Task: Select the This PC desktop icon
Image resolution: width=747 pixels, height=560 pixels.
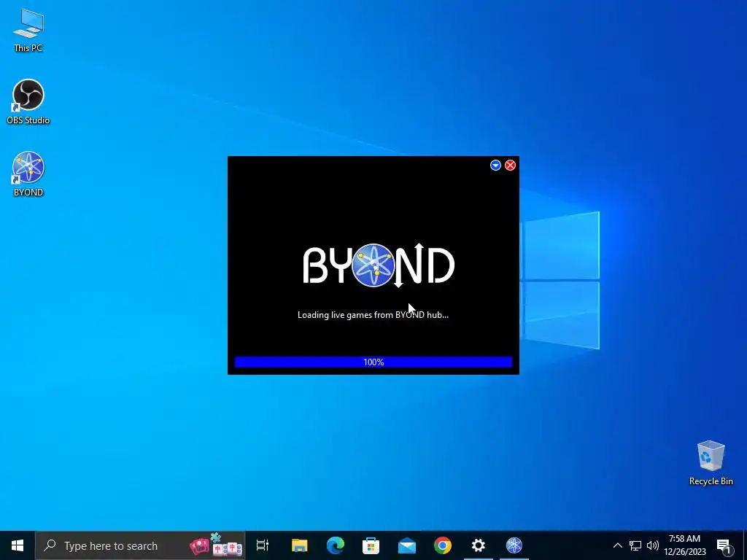Action: coord(28,31)
